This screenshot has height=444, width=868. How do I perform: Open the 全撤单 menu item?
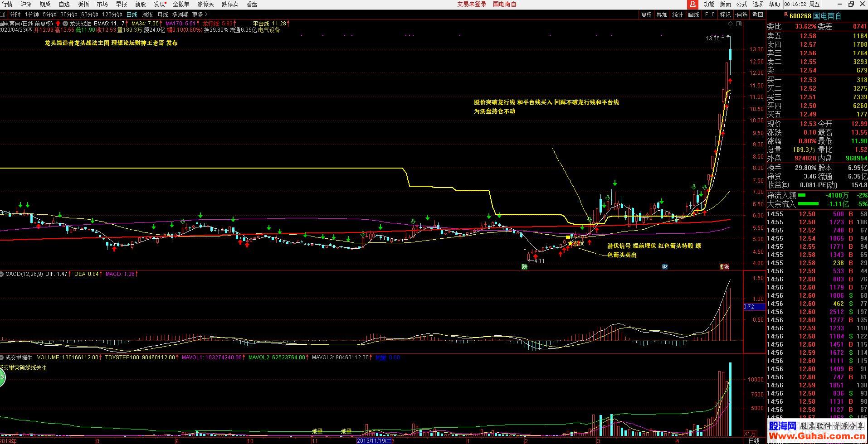pyautogui.click(x=181, y=4)
